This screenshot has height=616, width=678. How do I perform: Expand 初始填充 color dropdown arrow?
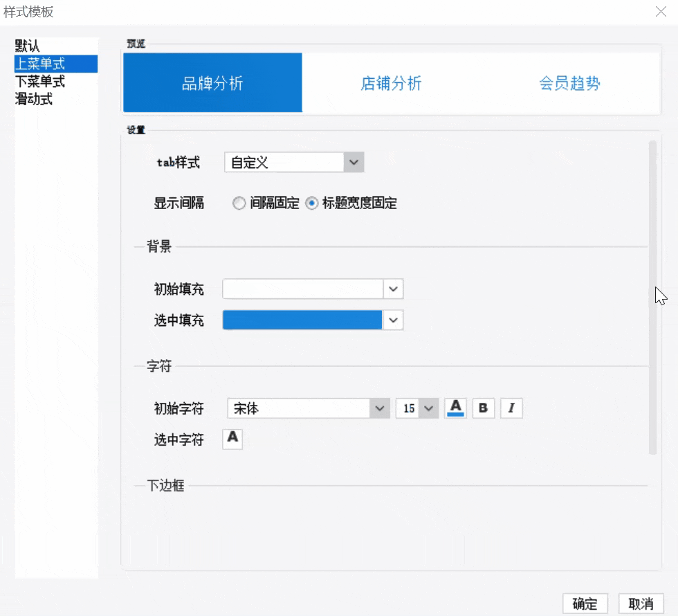coord(393,289)
